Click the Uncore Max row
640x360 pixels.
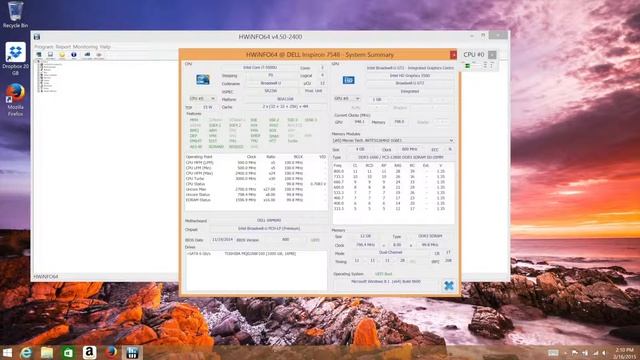tap(256, 189)
